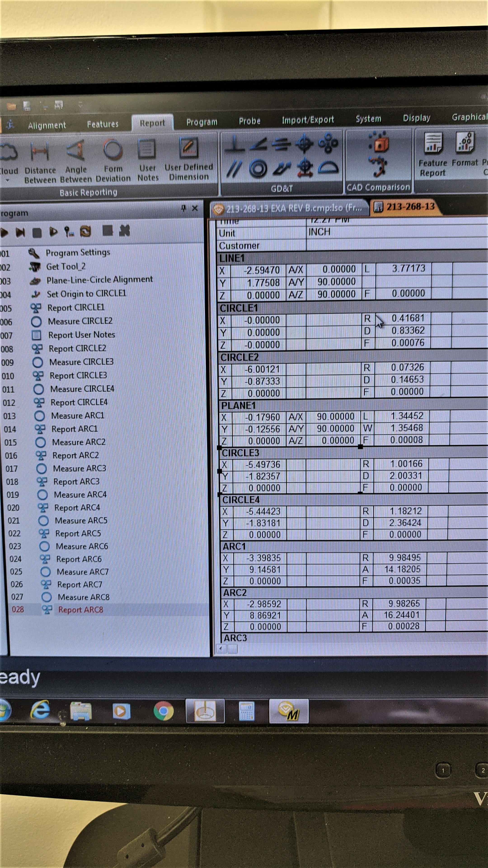This screenshot has height=868, width=488.
Task: Select GD&T concentricity symbol
Action: (258, 168)
